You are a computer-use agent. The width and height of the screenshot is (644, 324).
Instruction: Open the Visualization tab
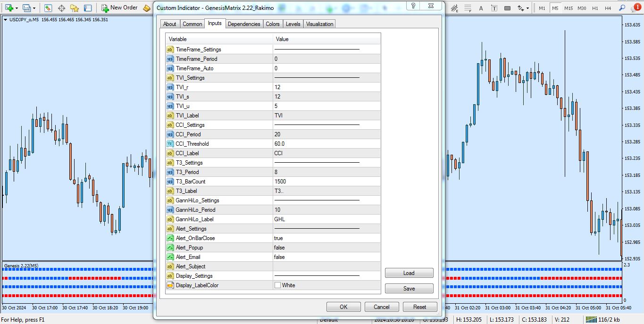pos(319,24)
